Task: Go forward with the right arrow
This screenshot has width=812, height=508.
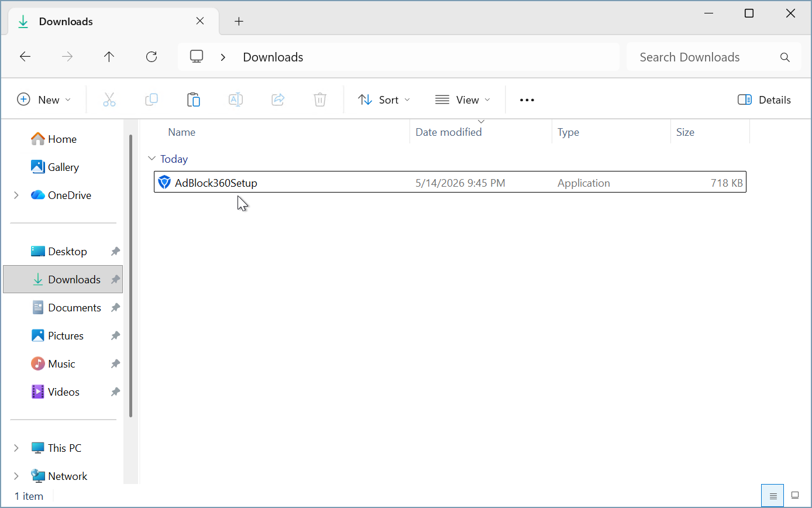Action: coord(67,57)
